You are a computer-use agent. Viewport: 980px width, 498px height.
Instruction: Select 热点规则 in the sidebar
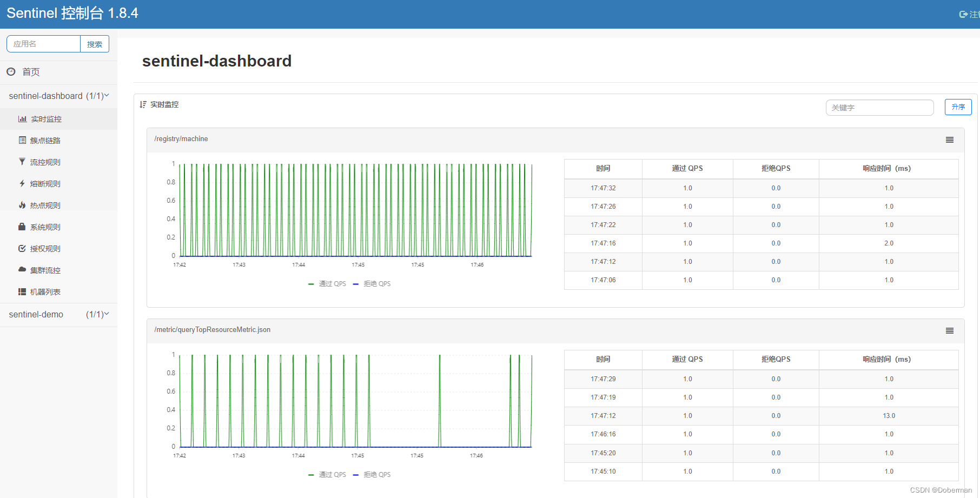(58, 205)
